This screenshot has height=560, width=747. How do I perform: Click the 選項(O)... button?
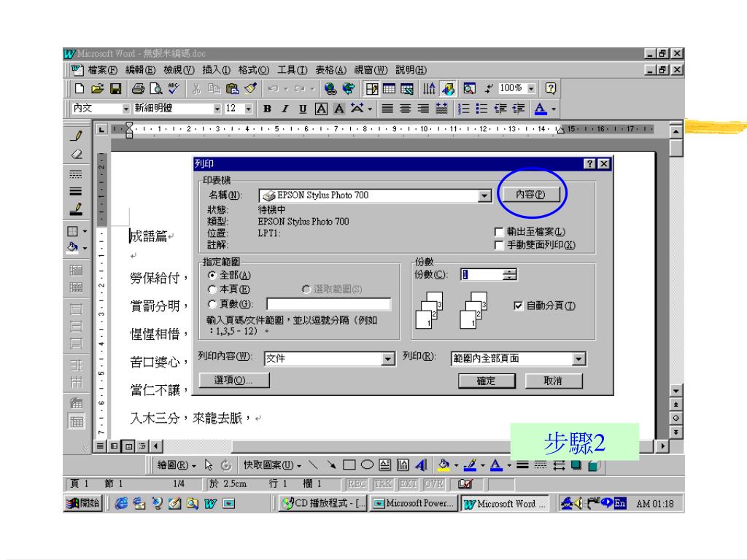point(234,380)
